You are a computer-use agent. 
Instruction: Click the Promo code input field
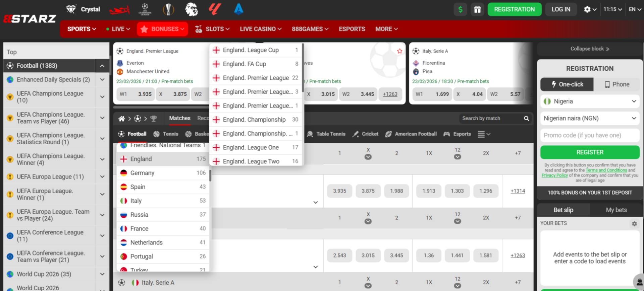tap(590, 135)
